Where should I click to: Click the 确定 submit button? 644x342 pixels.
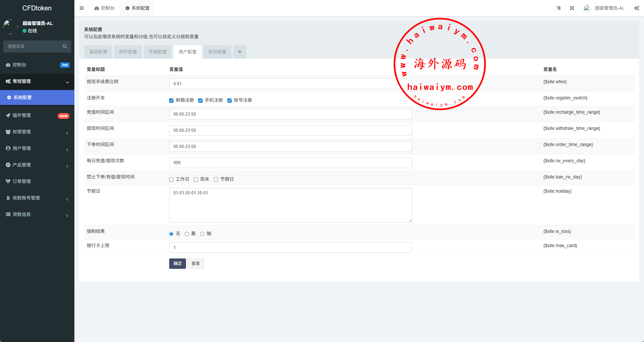coord(177,264)
